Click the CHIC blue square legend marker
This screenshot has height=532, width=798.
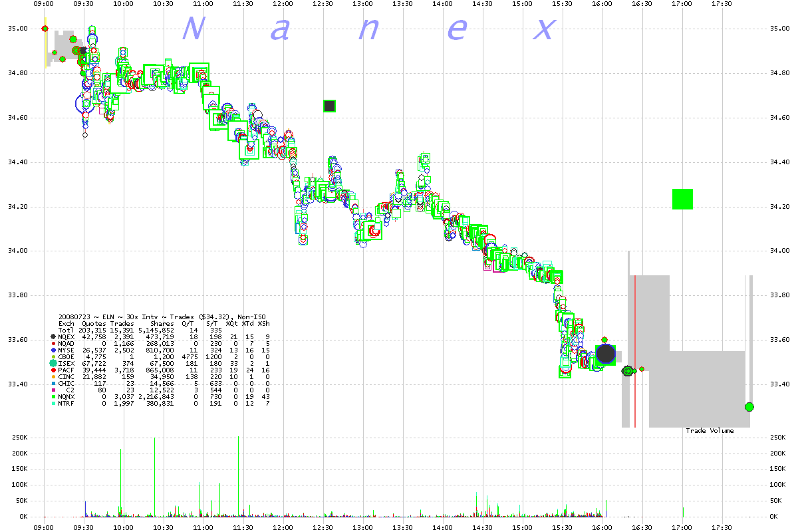tap(54, 383)
